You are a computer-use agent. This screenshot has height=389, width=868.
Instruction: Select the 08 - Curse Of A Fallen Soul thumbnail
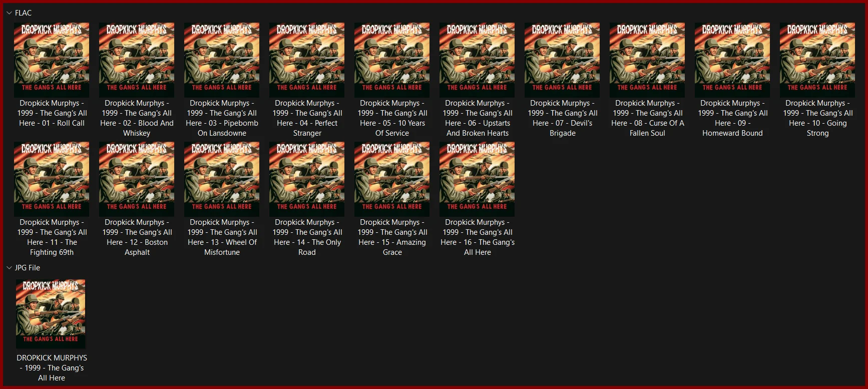tap(647, 60)
